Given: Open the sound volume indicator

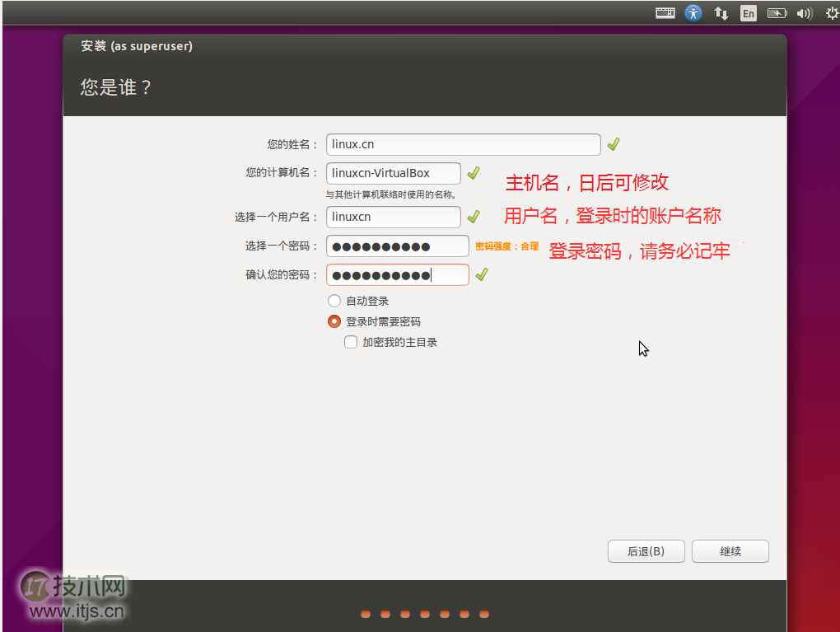Looking at the screenshot, I should coord(805,13).
